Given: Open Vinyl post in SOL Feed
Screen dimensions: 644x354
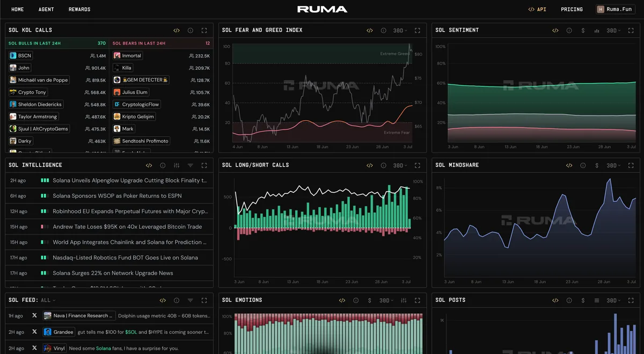Looking at the screenshot, I should click(x=109, y=348).
